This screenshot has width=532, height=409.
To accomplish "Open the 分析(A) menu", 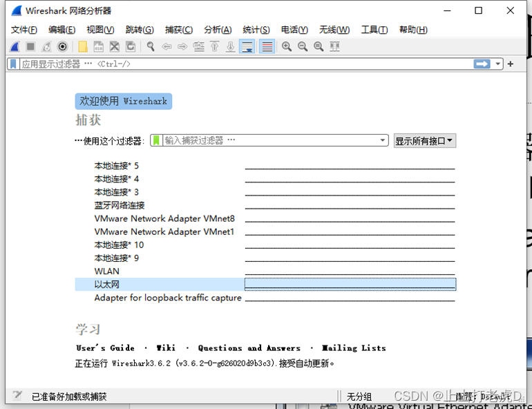I will point(218,30).
